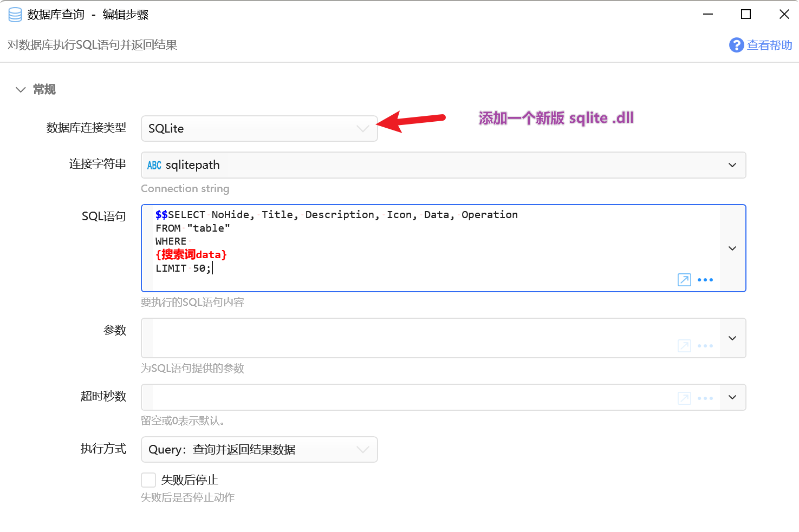The height and width of the screenshot is (532, 799).
Task: Click the three-dots icon in 超时秒数 field
Action: point(705,398)
